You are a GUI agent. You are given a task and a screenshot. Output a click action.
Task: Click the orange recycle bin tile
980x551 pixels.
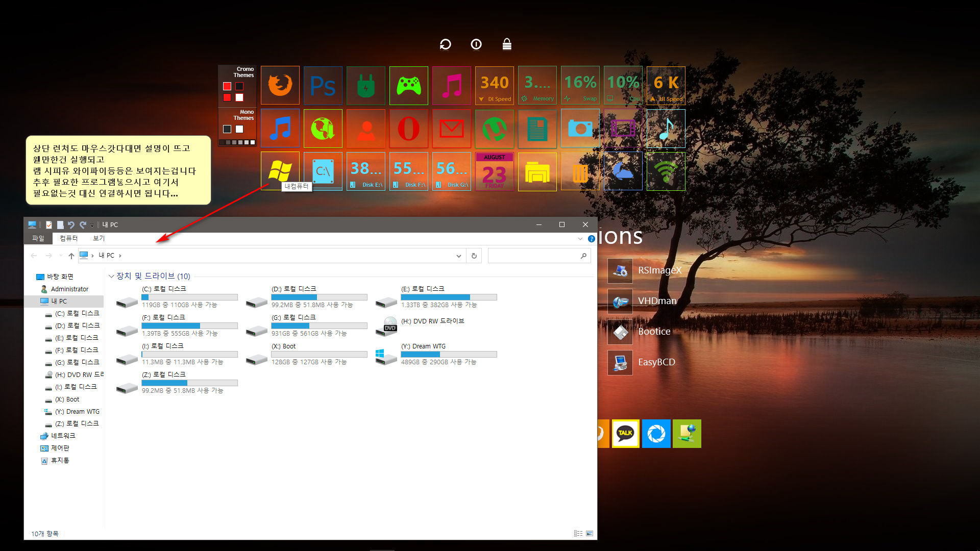pos(580,171)
